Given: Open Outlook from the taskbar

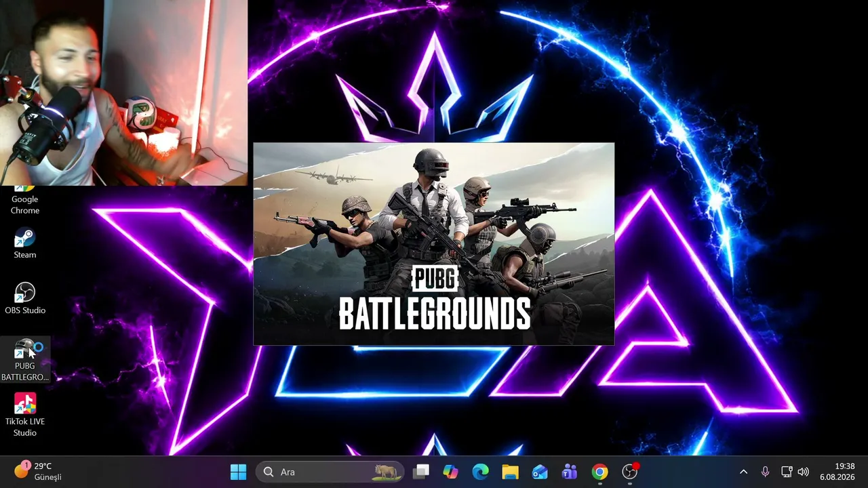Looking at the screenshot, I should click(540, 472).
